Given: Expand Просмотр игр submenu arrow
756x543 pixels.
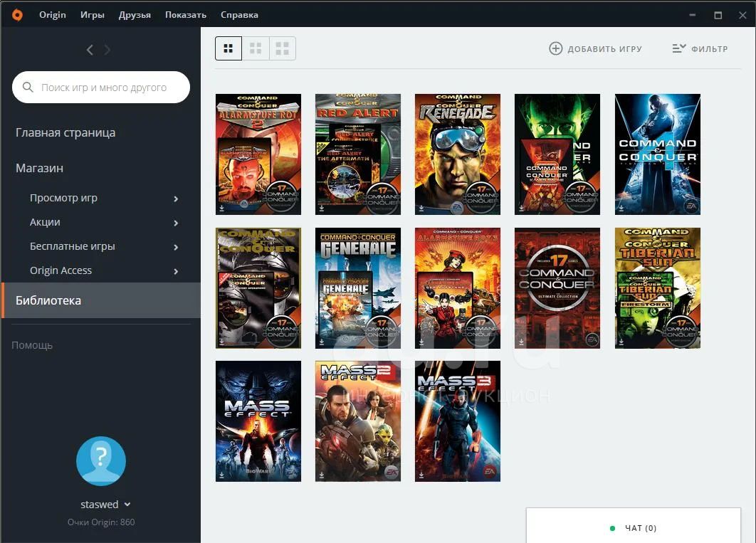Looking at the screenshot, I should (176, 199).
